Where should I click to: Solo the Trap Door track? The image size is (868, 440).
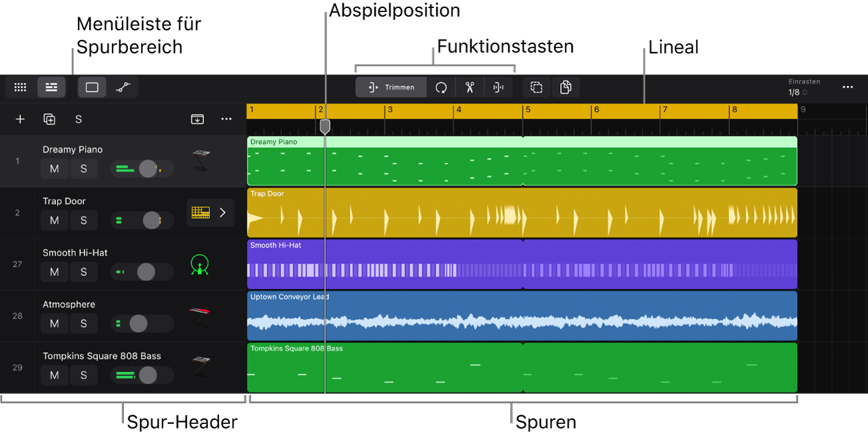84,220
